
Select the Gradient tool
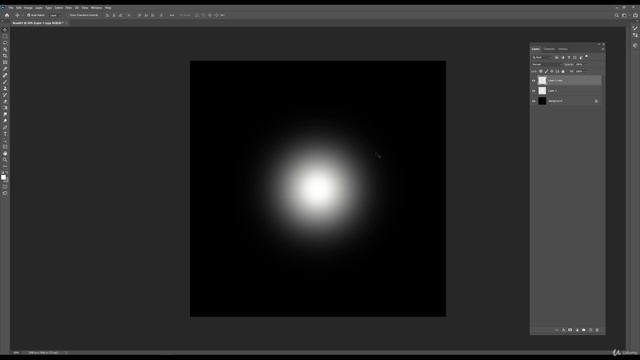point(5,108)
